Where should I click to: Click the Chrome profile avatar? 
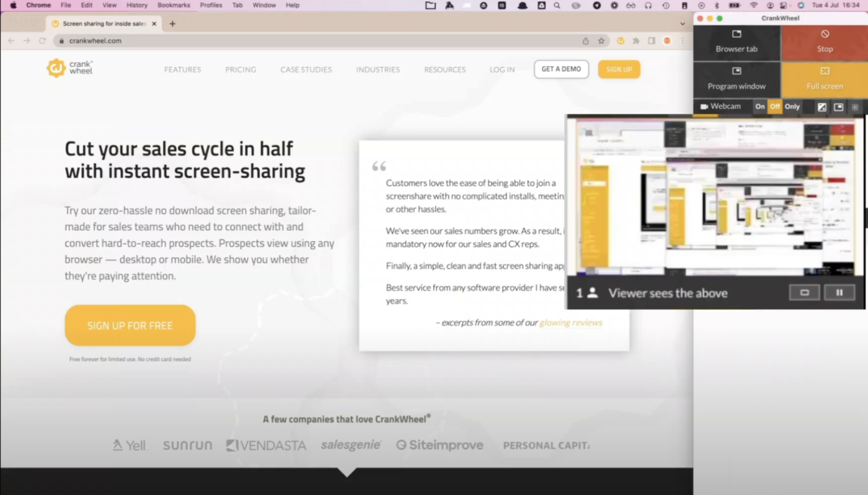(x=667, y=41)
